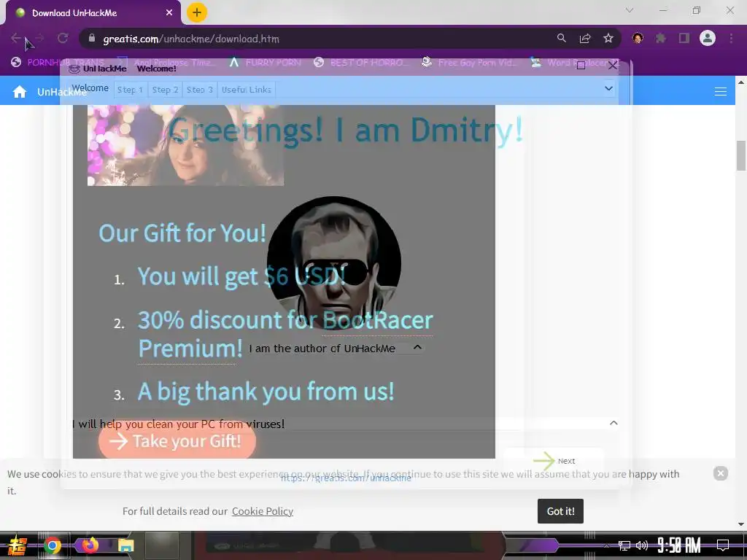Expand the tab strip dropdown chevron
The width and height of the screenshot is (747, 560).
tap(608, 88)
